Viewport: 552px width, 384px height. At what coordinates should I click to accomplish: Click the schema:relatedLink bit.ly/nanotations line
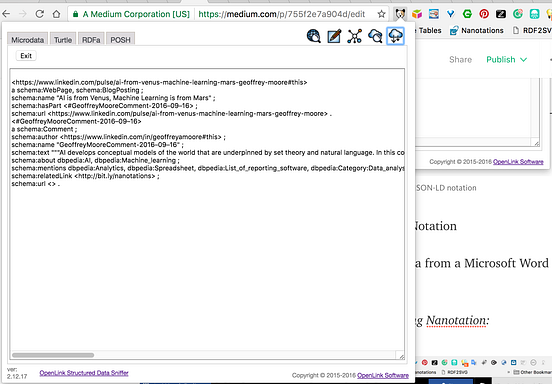(86, 176)
